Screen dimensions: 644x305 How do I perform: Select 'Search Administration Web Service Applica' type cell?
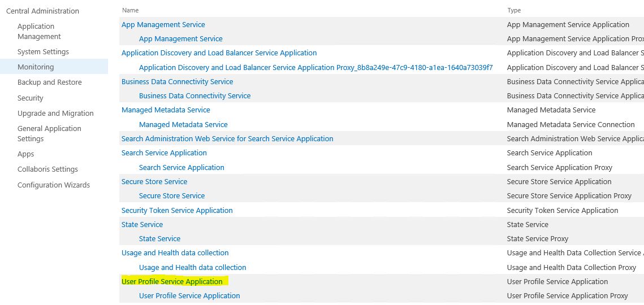[x=575, y=139]
